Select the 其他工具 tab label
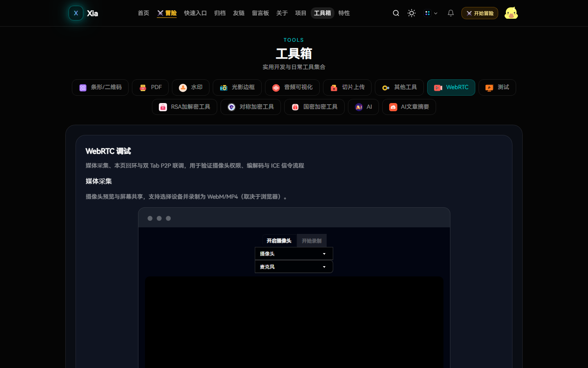The width and height of the screenshot is (588, 368). (x=405, y=87)
